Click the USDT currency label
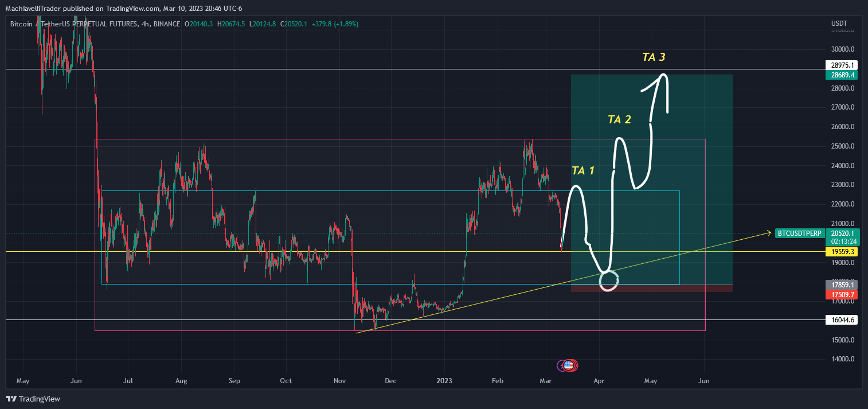The width and height of the screenshot is (868, 409). click(839, 24)
